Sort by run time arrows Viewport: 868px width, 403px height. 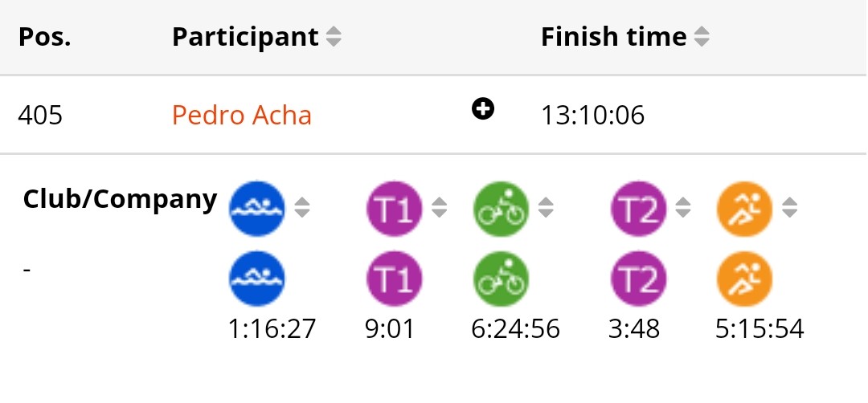789,207
